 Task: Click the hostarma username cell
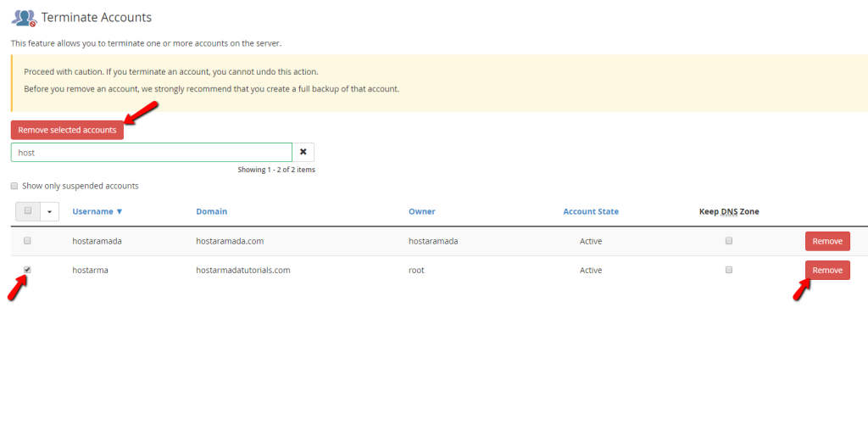tap(90, 271)
